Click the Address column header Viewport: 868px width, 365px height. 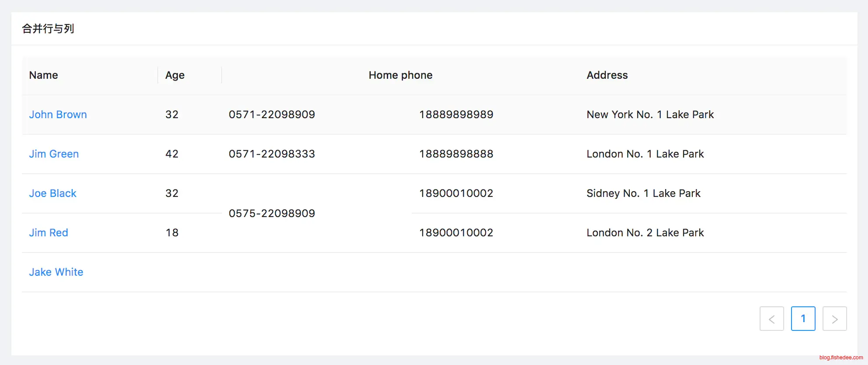click(607, 75)
